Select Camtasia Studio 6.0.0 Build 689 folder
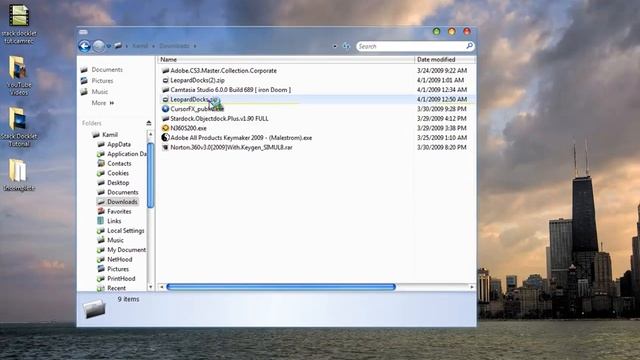 coord(231,90)
